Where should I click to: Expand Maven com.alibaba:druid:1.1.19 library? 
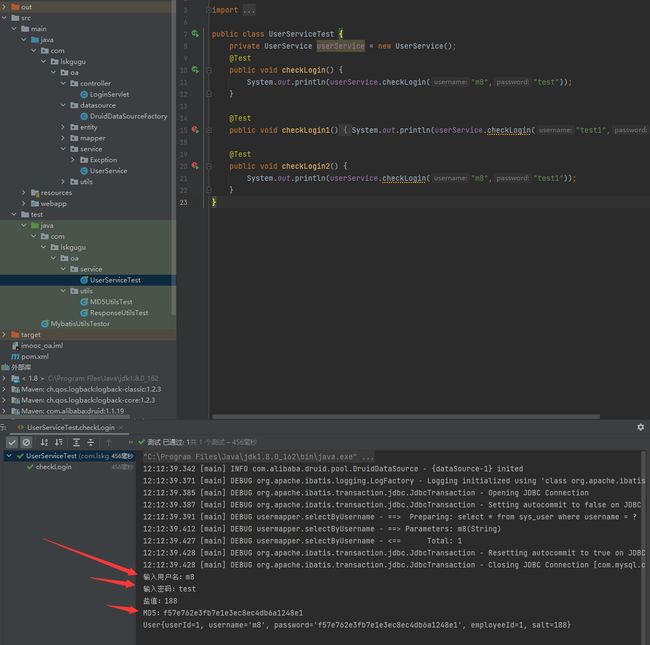point(4,411)
